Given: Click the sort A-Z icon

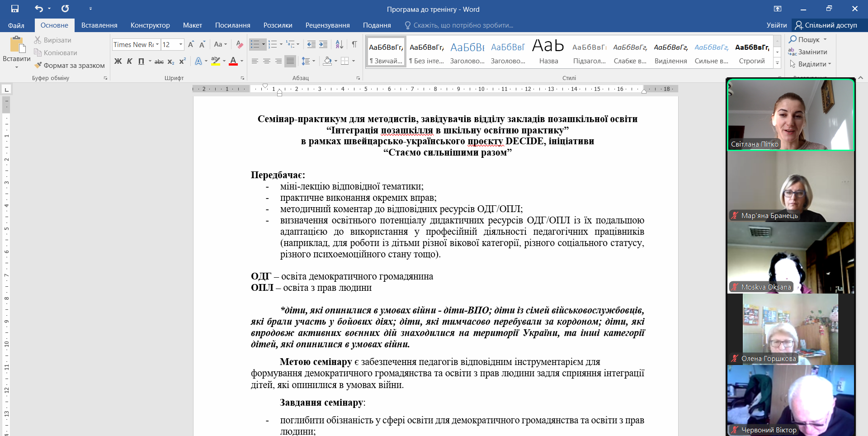Looking at the screenshot, I should 339,44.
